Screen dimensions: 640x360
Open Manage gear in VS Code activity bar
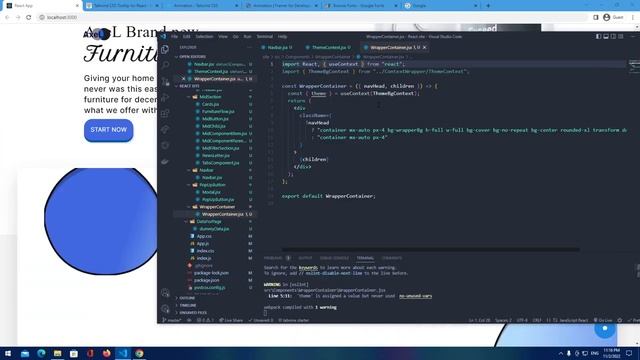click(165, 309)
